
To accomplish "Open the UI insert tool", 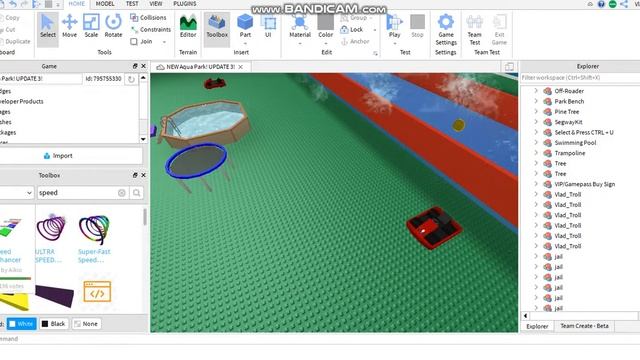I will tap(268, 27).
